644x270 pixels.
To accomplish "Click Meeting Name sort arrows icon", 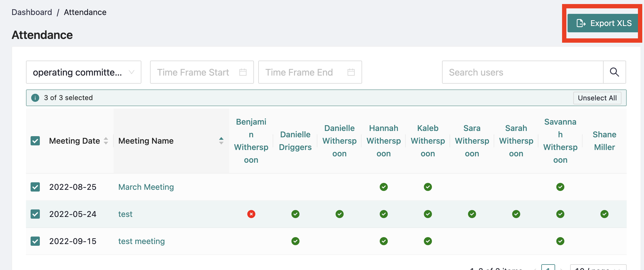I will point(221,141).
